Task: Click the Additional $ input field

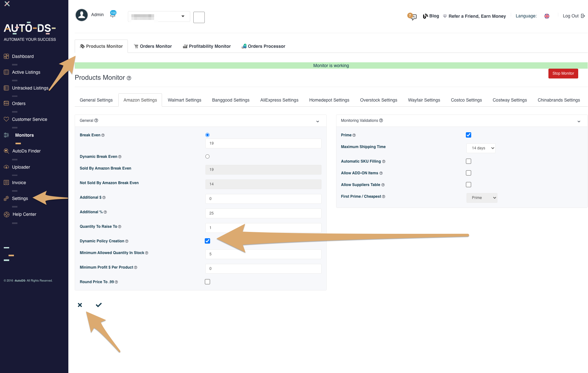Action: pos(263,199)
